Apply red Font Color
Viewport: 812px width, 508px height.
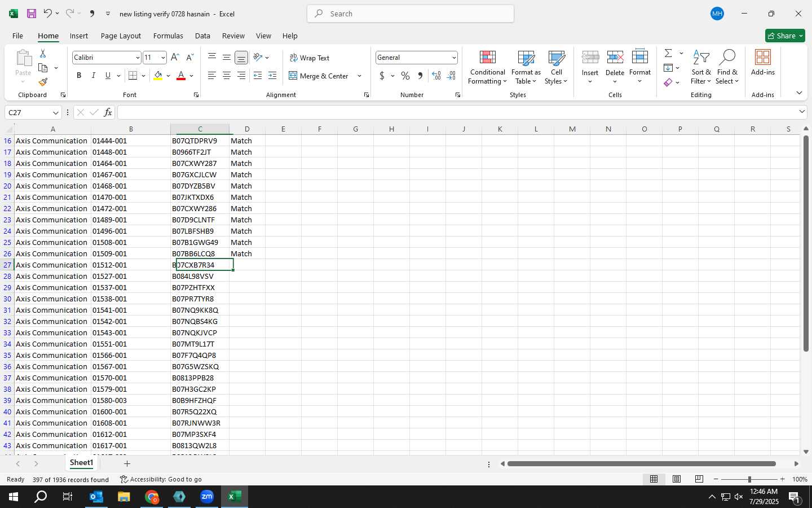[181, 76]
